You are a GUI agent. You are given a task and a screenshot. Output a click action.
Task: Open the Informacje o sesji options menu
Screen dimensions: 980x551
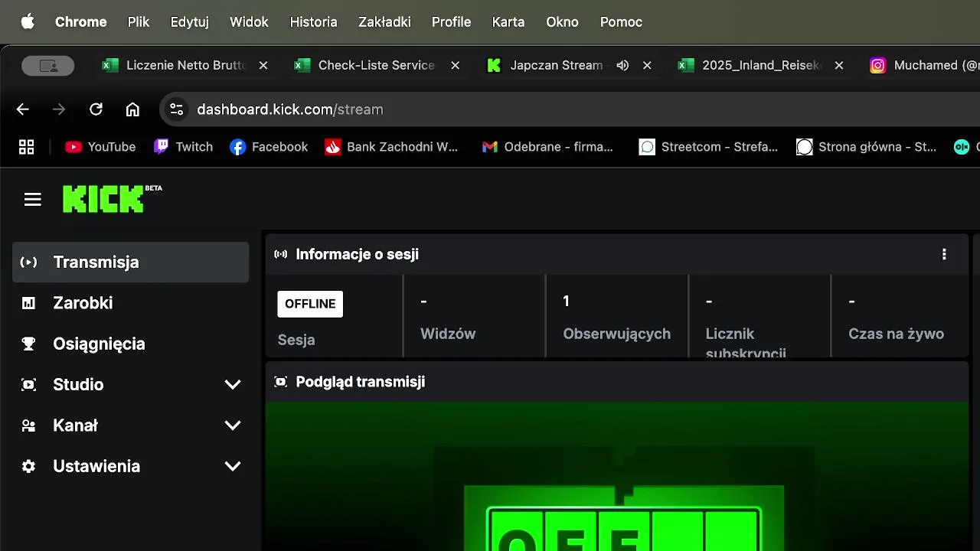(x=944, y=254)
